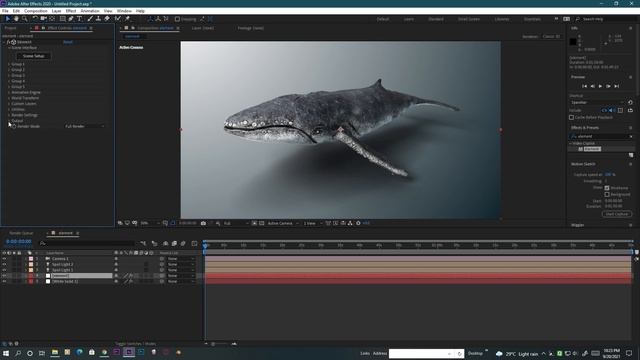Jump to first frame in Preview panel

click(x=584, y=86)
